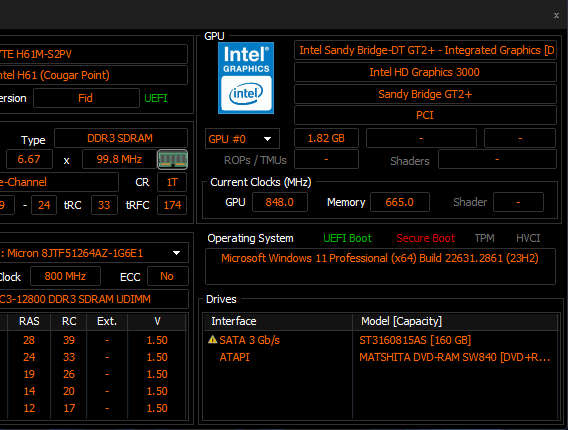Click the Model [Capacity] column header

456,321
